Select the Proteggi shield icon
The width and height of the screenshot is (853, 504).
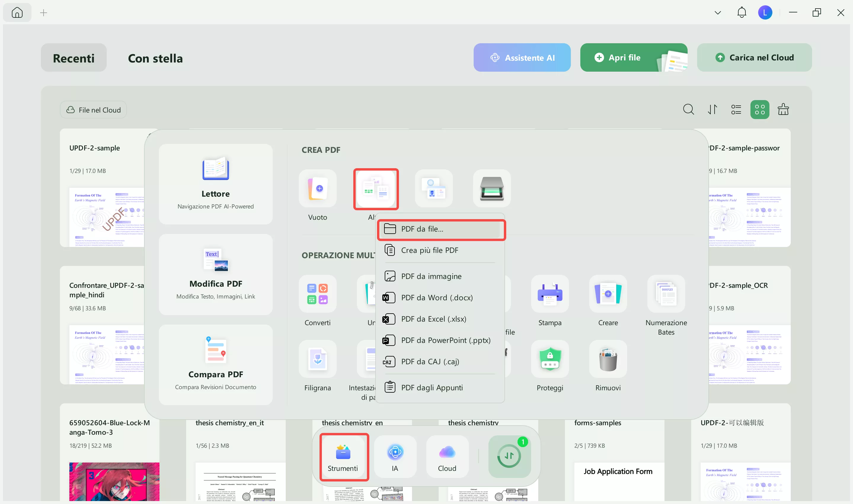[x=550, y=359]
